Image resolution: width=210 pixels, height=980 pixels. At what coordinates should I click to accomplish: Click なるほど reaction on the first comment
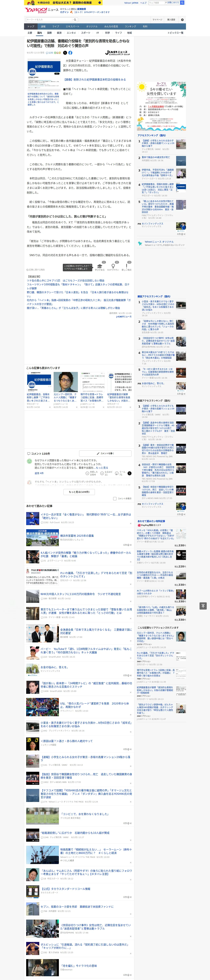(106, 474)
